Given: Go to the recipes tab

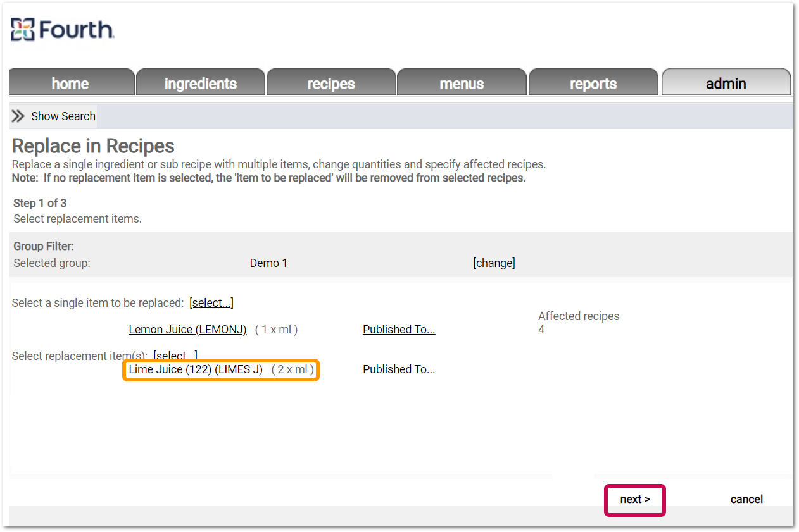Looking at the screenshot, I should click(x=331, y=84).
